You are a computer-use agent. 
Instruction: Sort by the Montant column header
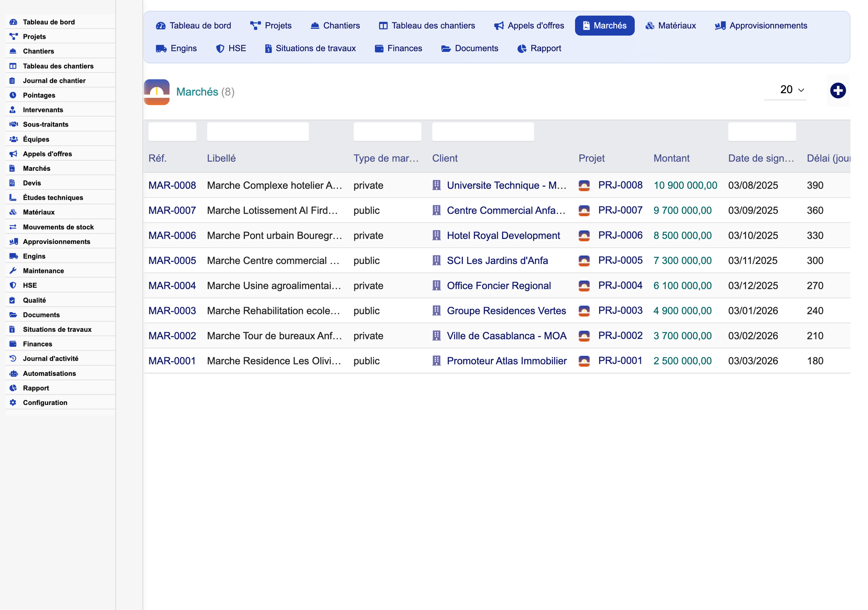click(x=671, y=158)
